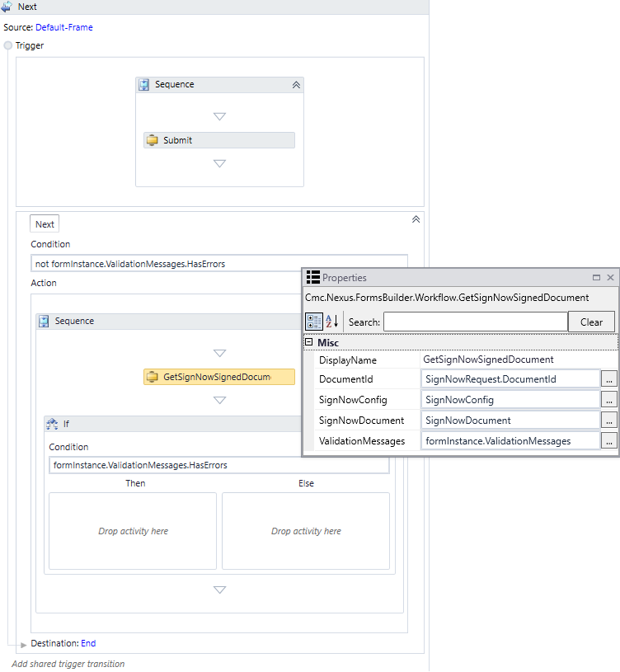Open expression editor for ValidationMessages
620x672 pixels.
608,441
